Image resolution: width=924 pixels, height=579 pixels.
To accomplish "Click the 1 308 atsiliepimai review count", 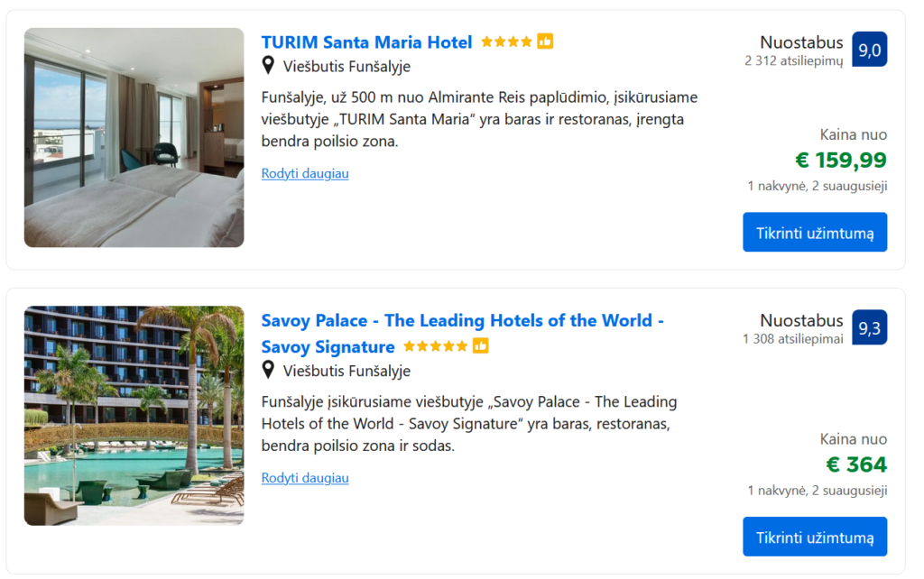I will click(x=793, y=339).
